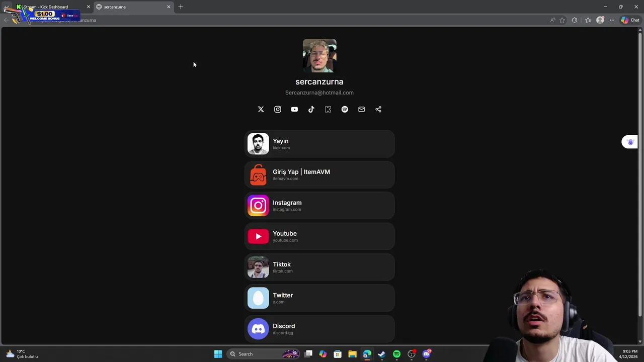Screen dimensions: 644x362
Task: Open the Youtube youtube.com link card
Action: point(319,236)
